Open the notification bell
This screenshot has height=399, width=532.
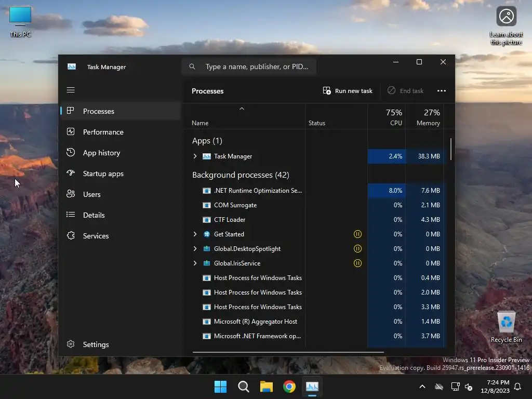(x=518, y=387)
